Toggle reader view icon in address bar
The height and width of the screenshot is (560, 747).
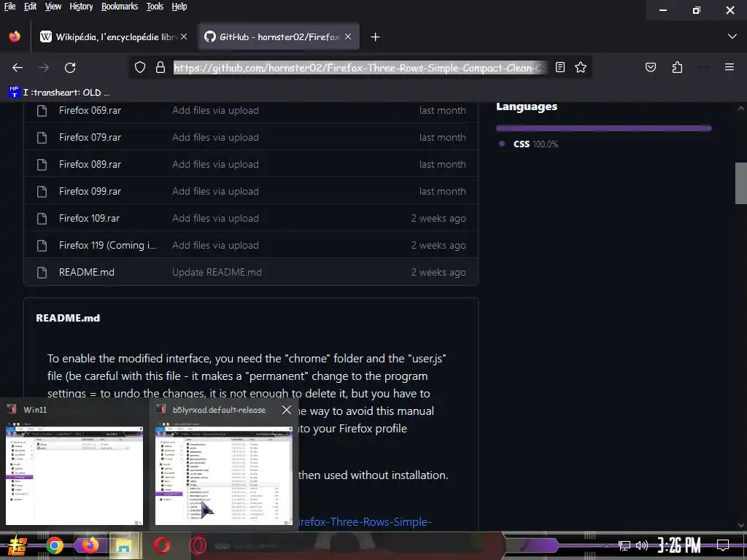(x=560, y=68)
